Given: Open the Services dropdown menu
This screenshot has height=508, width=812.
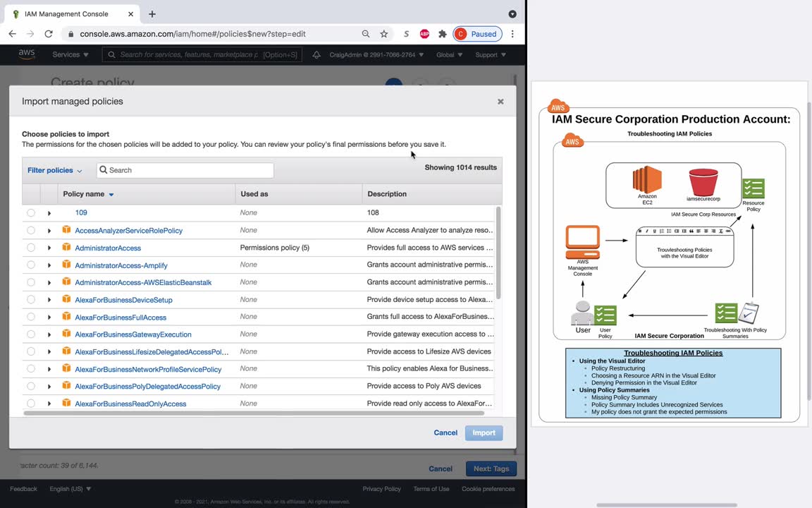Looking at the screenshot, I should [70, 54].
